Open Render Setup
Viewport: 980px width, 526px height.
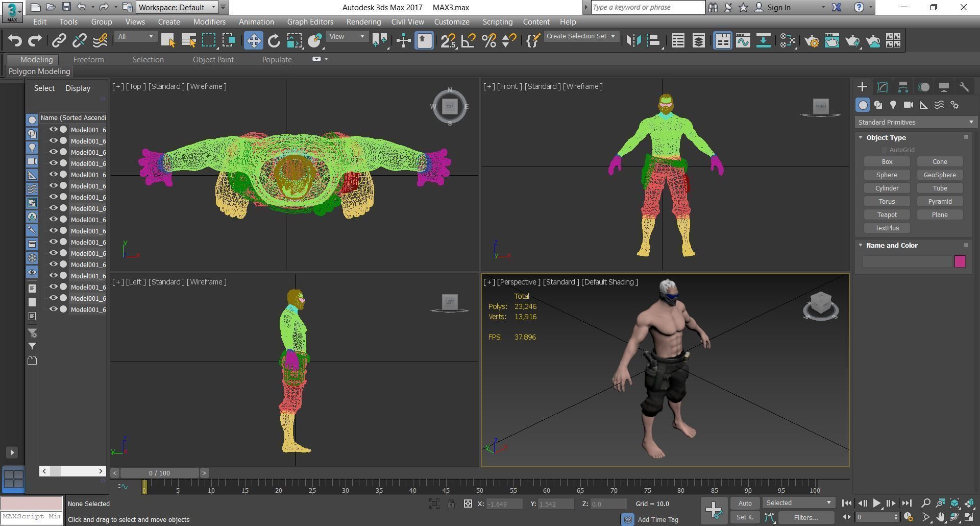pyautogui.click(x=812, y=41)
